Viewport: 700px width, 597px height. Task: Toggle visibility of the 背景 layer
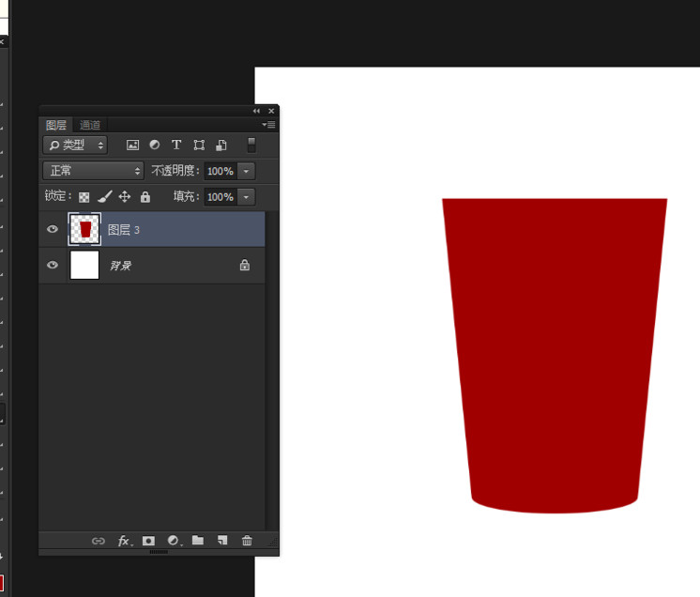pos(53,266)
